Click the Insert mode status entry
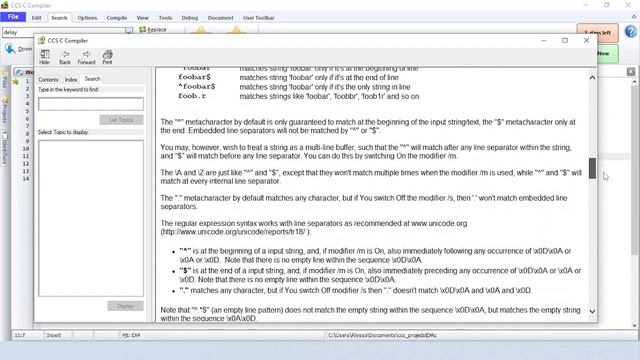Image resolution: width=640 pixels, height=360 pixels. [x=53, y=335]
